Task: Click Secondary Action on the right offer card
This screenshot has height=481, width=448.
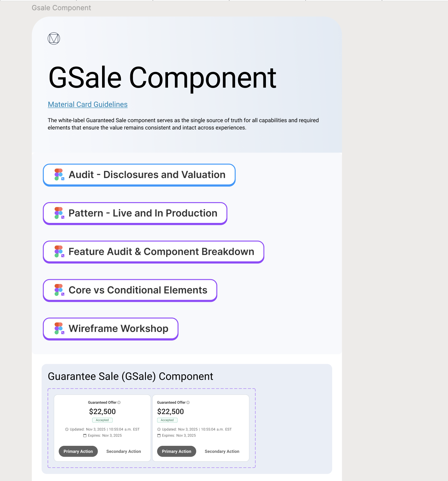Action: (x=222, y=451)
